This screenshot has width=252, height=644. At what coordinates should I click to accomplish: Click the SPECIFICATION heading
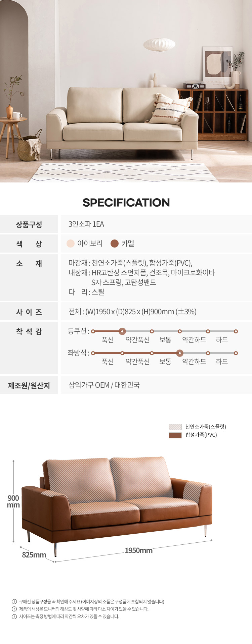tap(126, 203)
